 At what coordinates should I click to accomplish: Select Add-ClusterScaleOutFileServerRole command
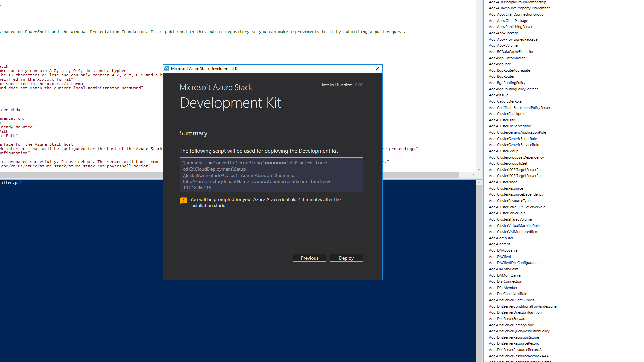(x=517, y=207)
